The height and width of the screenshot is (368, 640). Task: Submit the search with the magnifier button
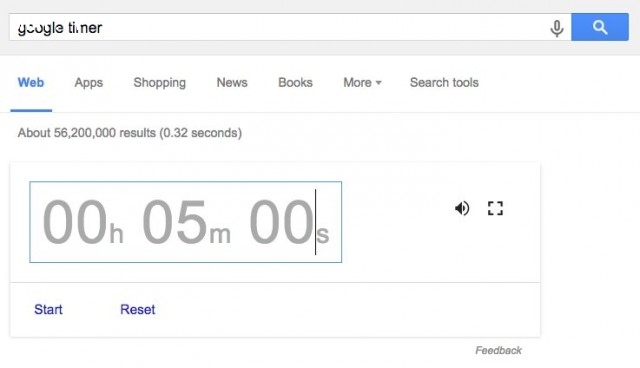[x=600, y=27]
